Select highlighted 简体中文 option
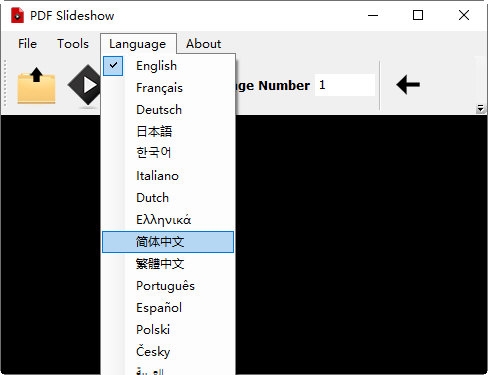The height and width of the screenshot is (375, 488). (168, 242)
